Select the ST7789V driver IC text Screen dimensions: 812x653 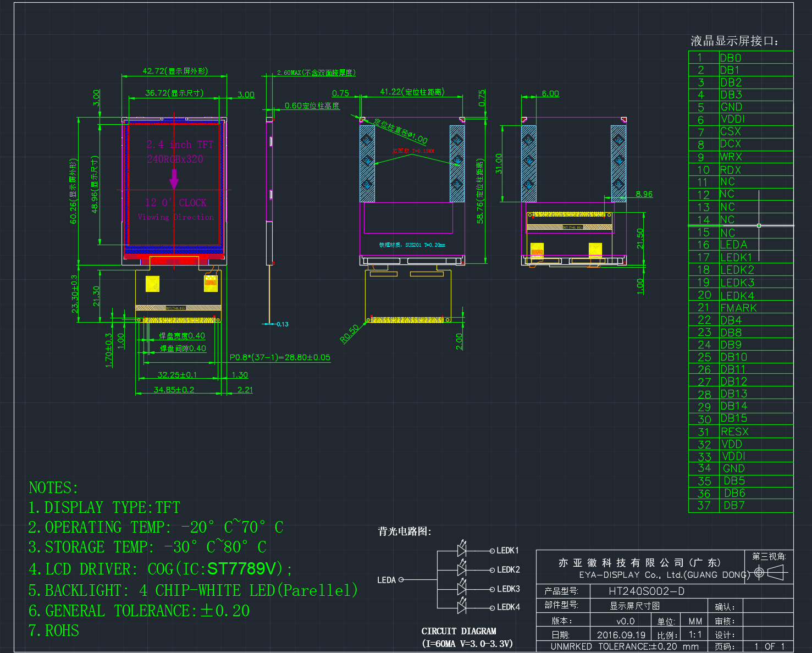pos(241,568)
